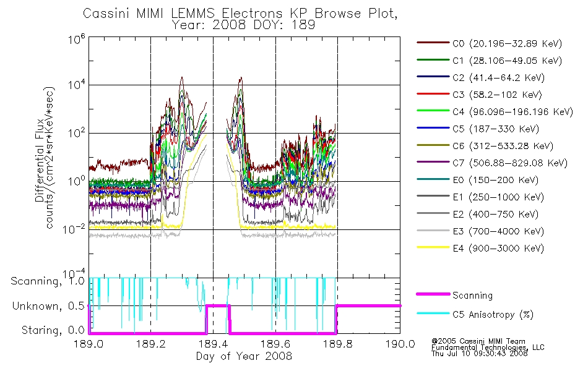
Task: Click the plot title Cassini MIMI LEMMS Electrons
Action: pyautogui.click(x=240, y=14)
